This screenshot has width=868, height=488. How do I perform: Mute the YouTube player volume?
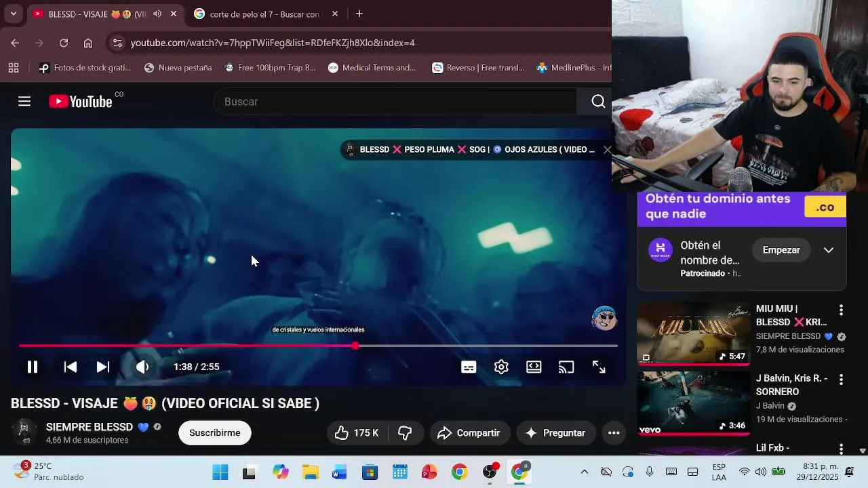point(142,367)
